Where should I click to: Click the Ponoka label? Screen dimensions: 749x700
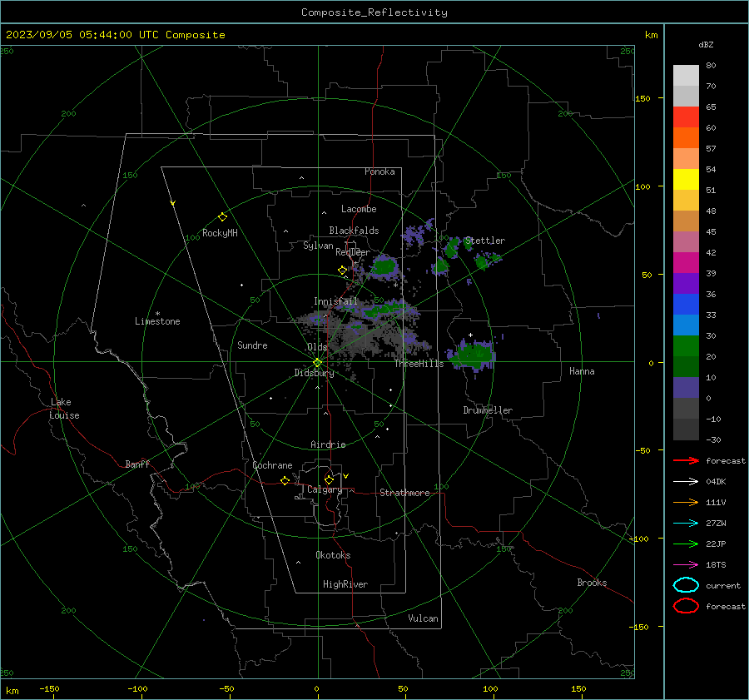379,171
